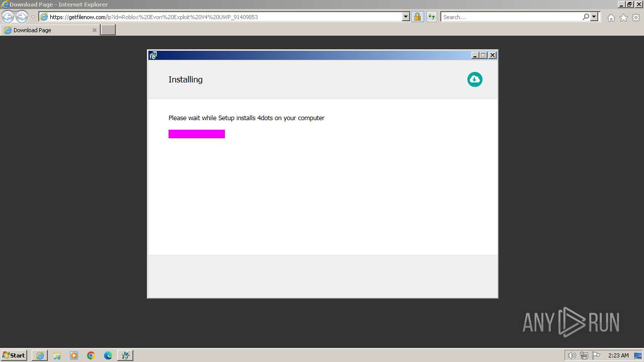
Task: Click the network tray icon
Action: (584, 355)
